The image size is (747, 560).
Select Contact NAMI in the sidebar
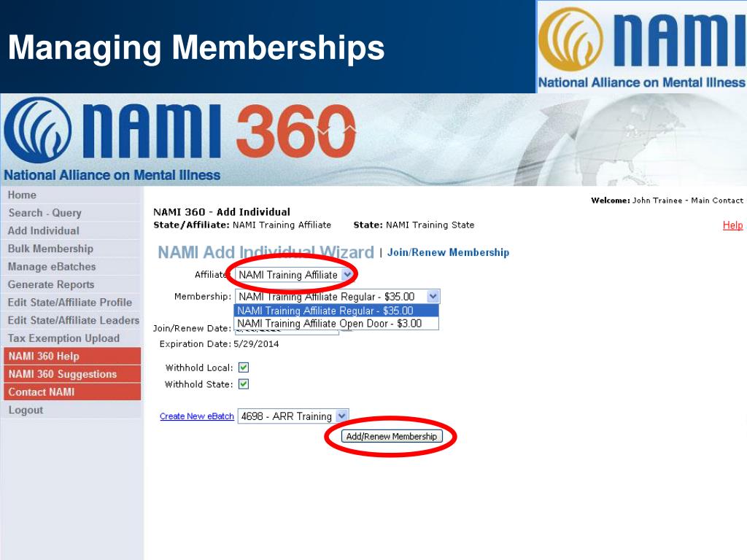71,392
